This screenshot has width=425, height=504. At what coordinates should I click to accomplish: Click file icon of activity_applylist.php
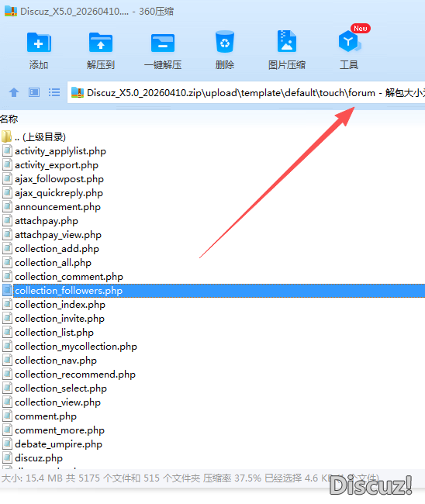pos(8,150)
